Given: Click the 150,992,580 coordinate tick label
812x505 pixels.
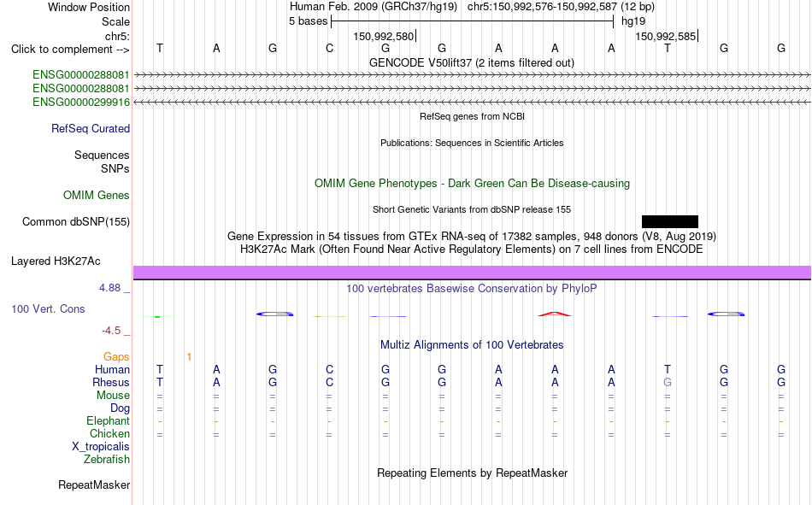Looking at the screenshot, I should pyautogui.click(x=384, y=36).
